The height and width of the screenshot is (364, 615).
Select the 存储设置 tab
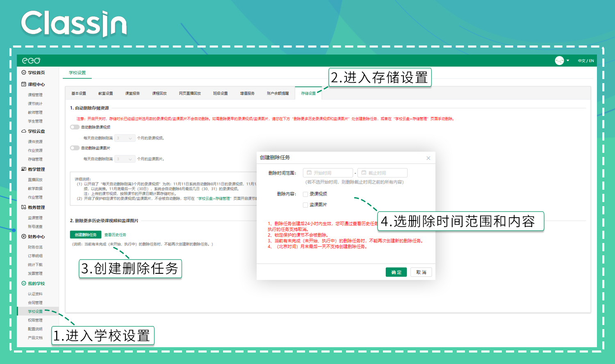click(x=308, y=93)
